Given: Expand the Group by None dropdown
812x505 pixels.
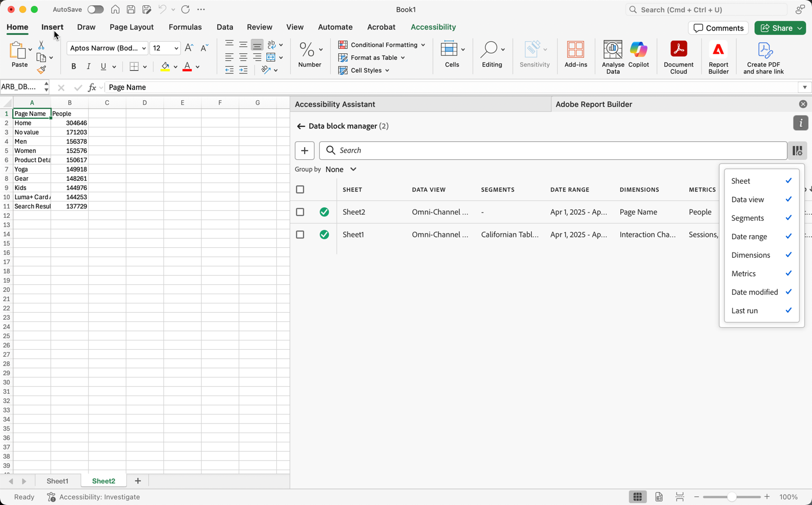Looking at the screenshot, I should 341,169.
